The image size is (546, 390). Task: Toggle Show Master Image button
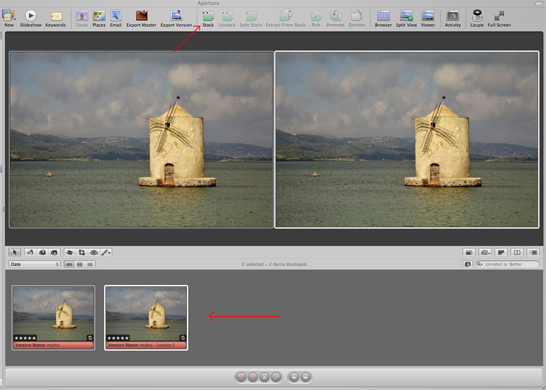tap(469, 252)
